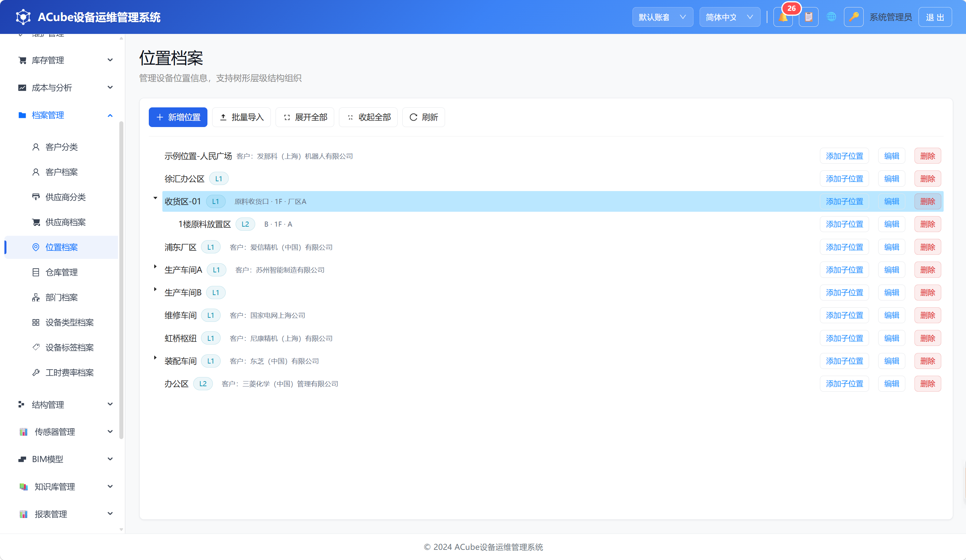Open the 默认账套 dropdown

point(662,17)
